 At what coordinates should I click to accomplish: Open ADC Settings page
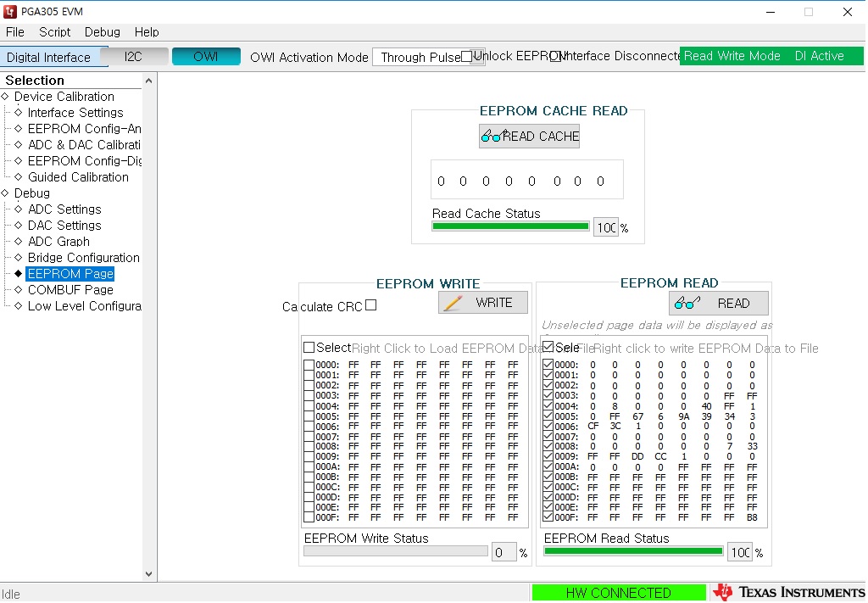pos(64,209)
